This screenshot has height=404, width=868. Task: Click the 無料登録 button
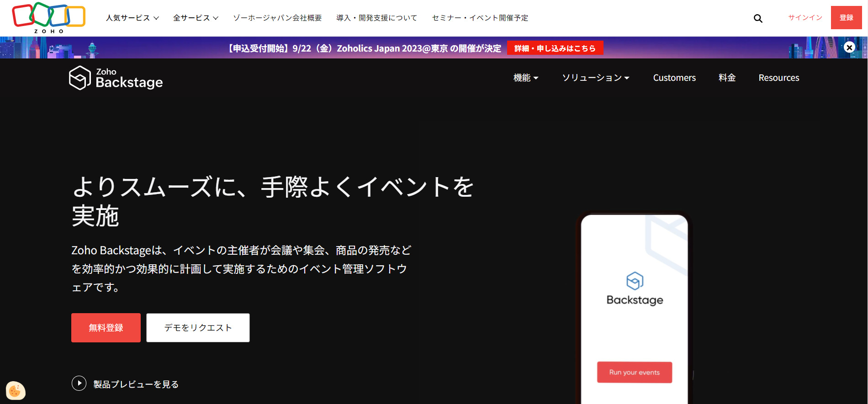[106, 328]
